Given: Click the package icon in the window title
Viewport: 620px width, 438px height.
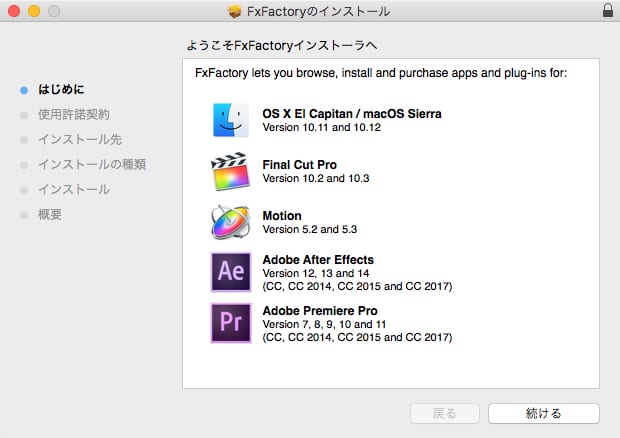Looking at the screenshot, I should [x=234, y=11].
